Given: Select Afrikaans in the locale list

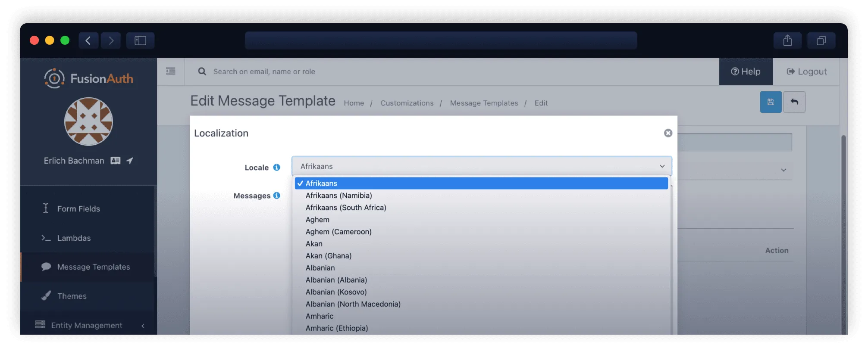Looking at the screenshot, I should 481,183.
